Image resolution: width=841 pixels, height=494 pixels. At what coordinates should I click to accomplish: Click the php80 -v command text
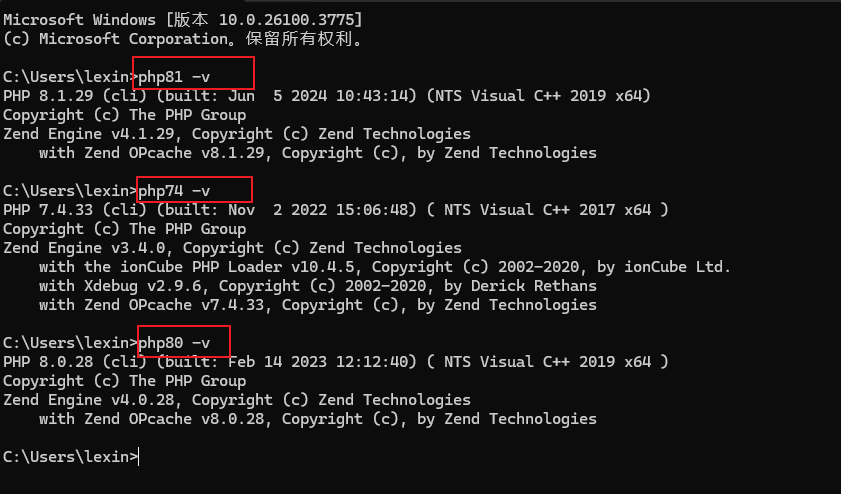[174, 343]
